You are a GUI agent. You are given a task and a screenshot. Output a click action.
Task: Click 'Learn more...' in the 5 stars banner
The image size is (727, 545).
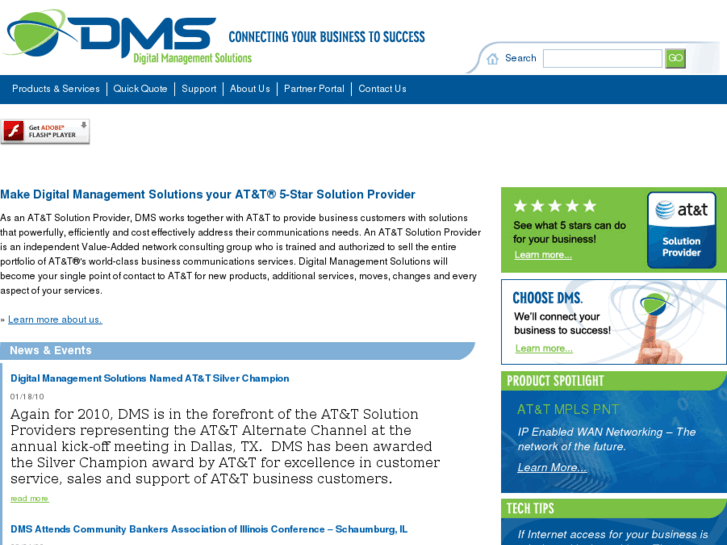click(x=542, y=255)
